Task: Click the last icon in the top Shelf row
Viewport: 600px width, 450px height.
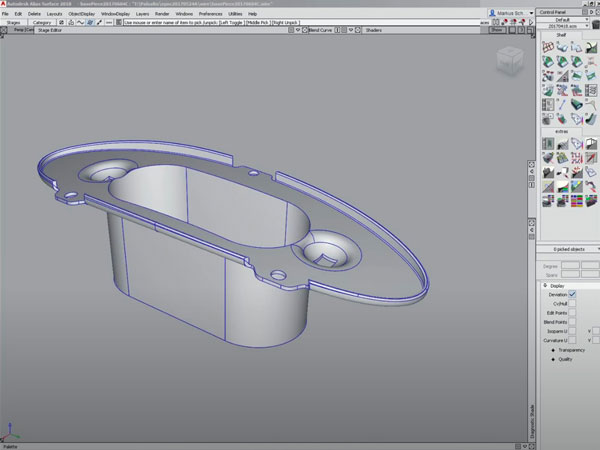Action: [590, 48]
